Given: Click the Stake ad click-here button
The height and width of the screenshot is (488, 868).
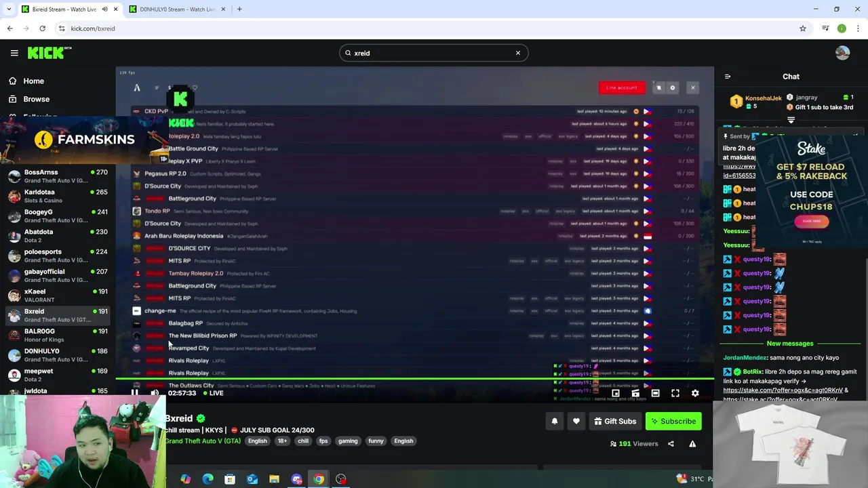Looking at the screenshot, I should coord(811,221).
